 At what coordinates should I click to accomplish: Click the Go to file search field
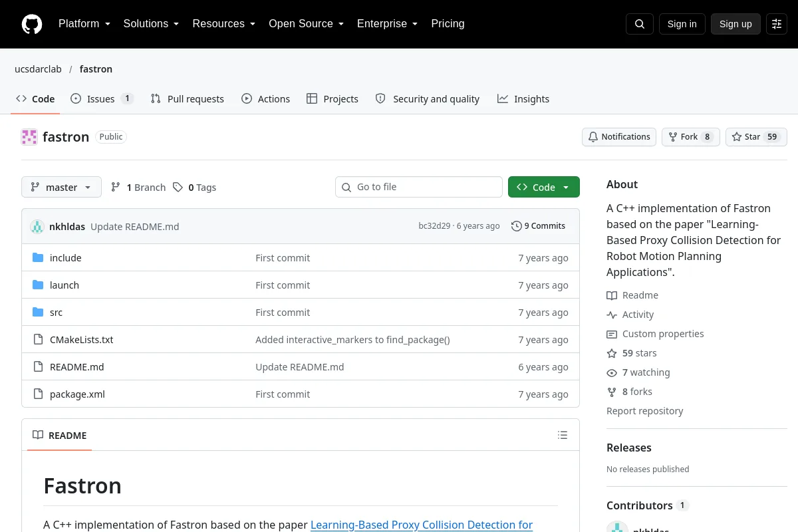[419, 187]
